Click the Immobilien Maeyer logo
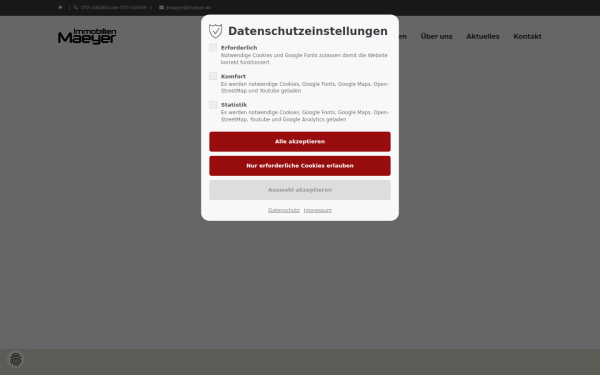Screen dimensions: 600x375 pos(87,36)
